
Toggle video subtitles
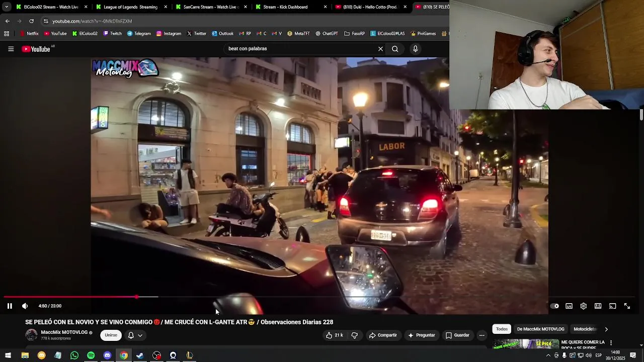(569, 306)
